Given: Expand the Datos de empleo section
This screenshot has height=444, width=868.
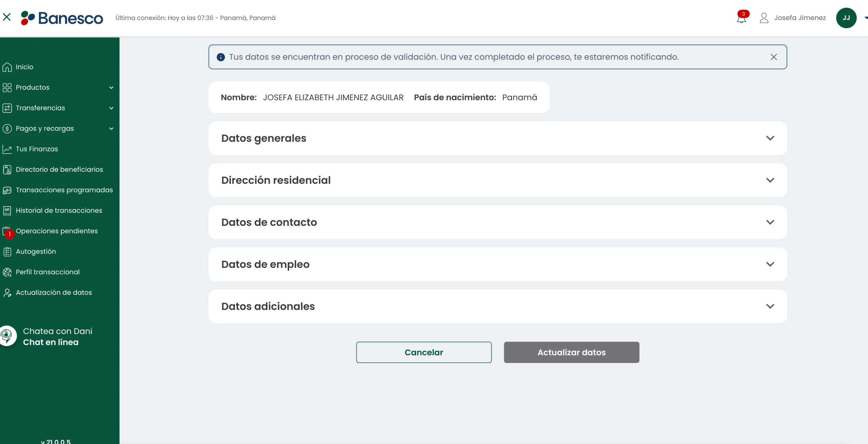Looking at the screenshot, I should 497,264.
